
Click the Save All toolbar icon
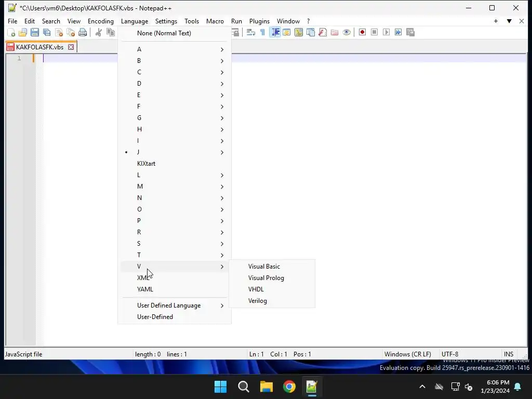[47, 32]
